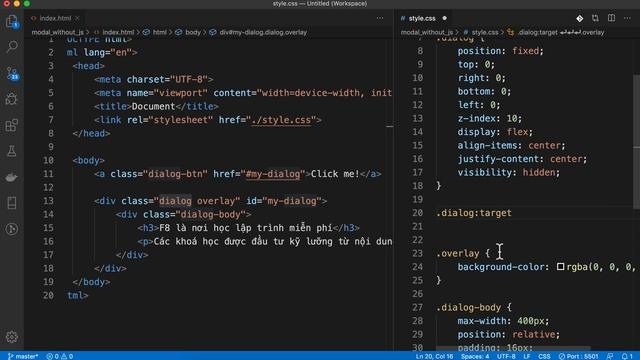Viewport: 640px width, 360px height.
Task: Open the errors and warnings counter
Action: (x=60, y=356)
